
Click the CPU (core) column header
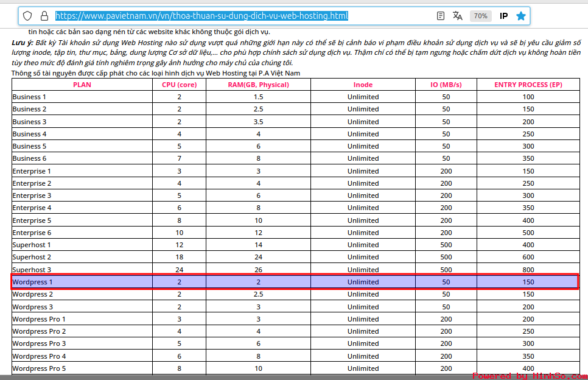[x=179, y=85]
